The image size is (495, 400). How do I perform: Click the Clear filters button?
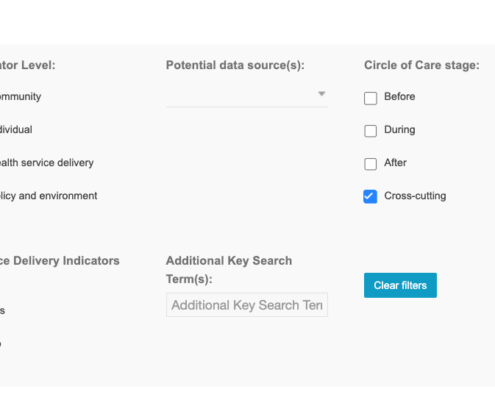[x=400, y=285]
